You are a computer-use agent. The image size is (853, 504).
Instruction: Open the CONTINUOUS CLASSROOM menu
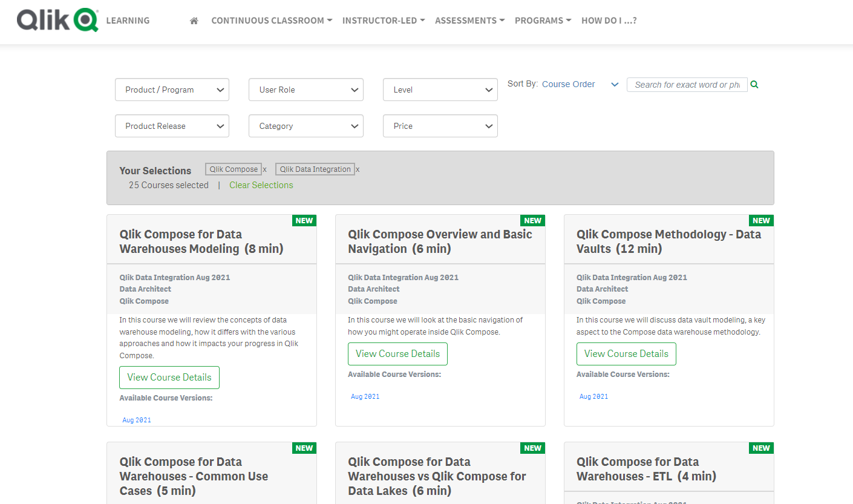point(271,20)
